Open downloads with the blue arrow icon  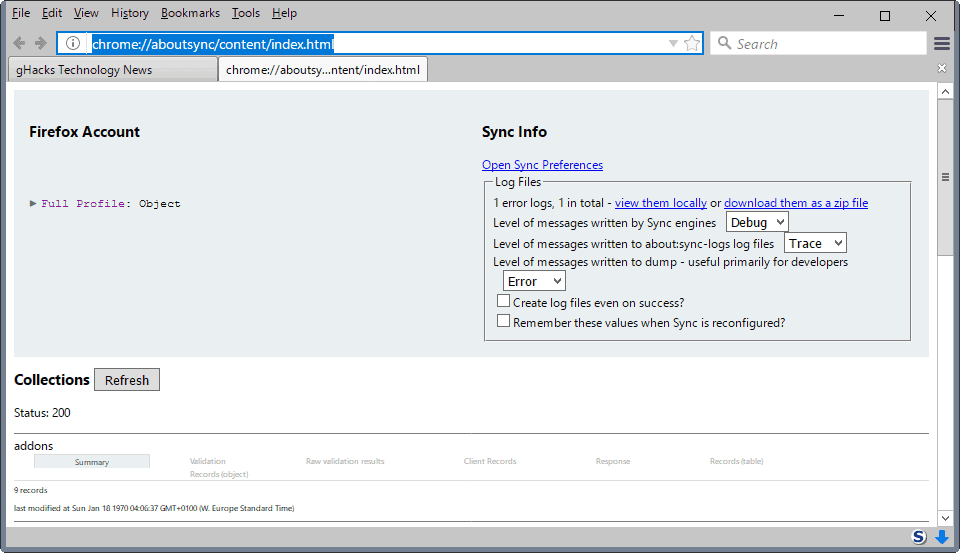pyautogui.click(x=942, y=537)
